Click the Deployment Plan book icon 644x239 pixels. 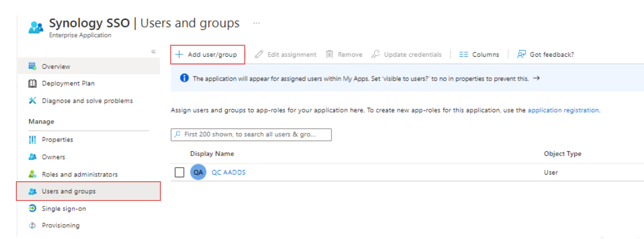point(32,84)
